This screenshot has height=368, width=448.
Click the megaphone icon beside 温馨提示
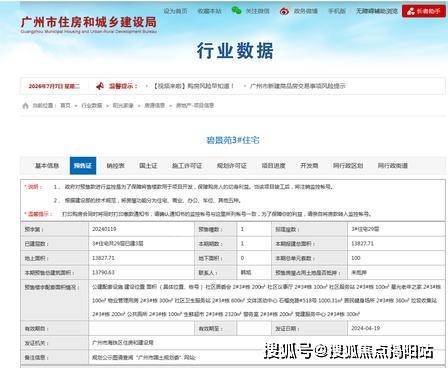click(x=100, y=86)
